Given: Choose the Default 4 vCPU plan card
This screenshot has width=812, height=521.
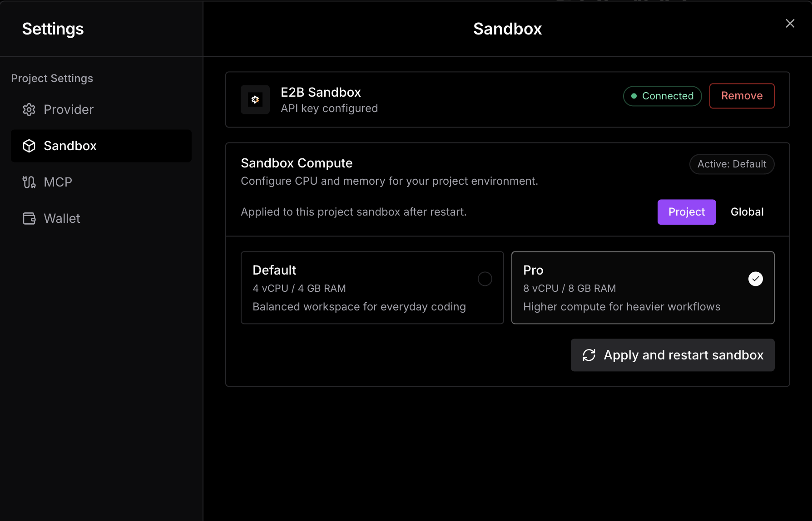Looking at the screenshot, I should click(x=359, y=288).
